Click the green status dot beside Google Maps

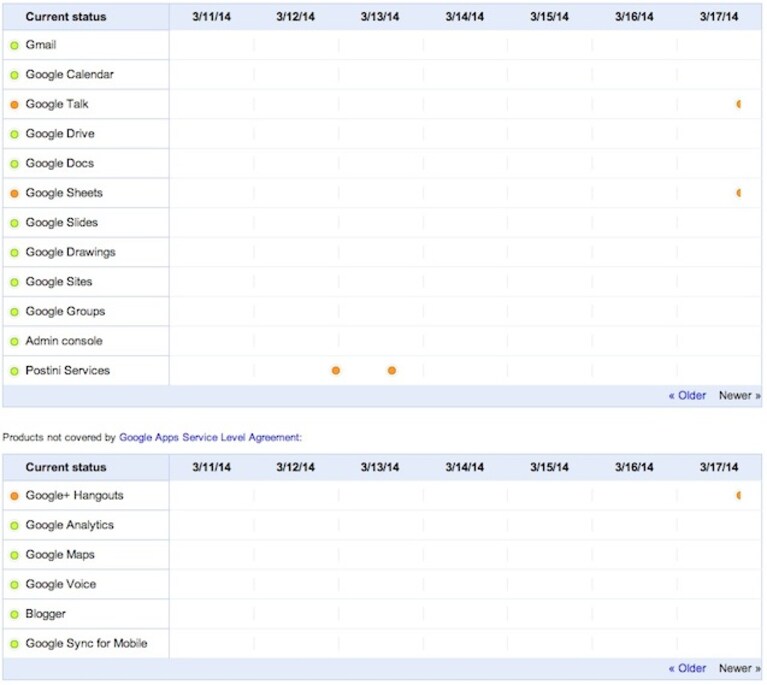[15, 555]
